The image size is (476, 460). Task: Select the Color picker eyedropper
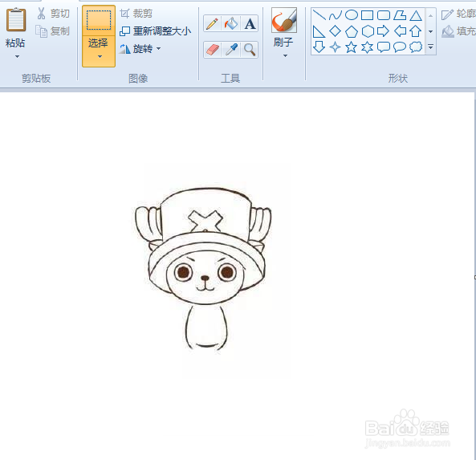[x=231, y=50]
